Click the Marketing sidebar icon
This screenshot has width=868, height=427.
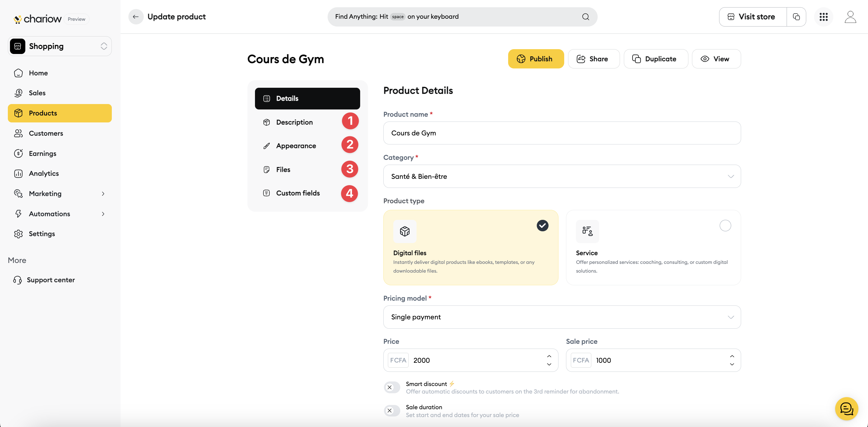[x=18, y=194]
